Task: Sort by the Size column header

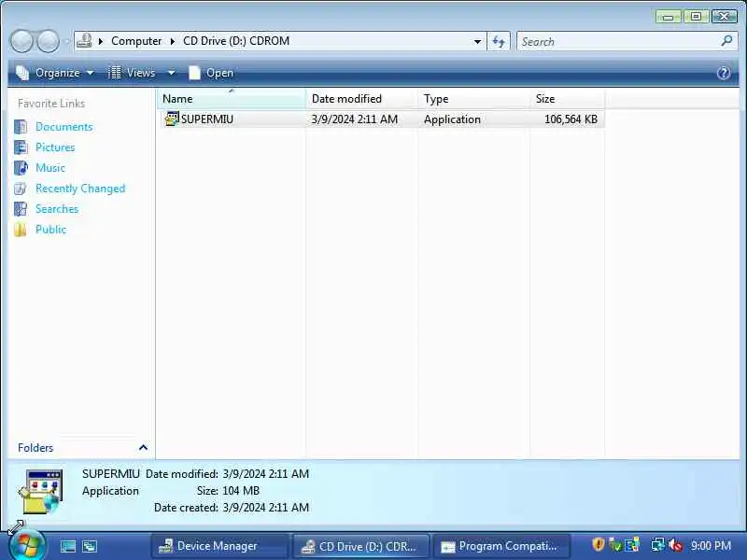Action: 567,99
